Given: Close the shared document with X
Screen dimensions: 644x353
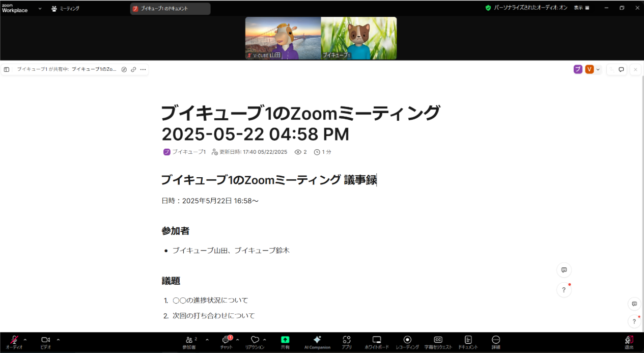Looking at the screenshot, I should (x=635, y=69).
